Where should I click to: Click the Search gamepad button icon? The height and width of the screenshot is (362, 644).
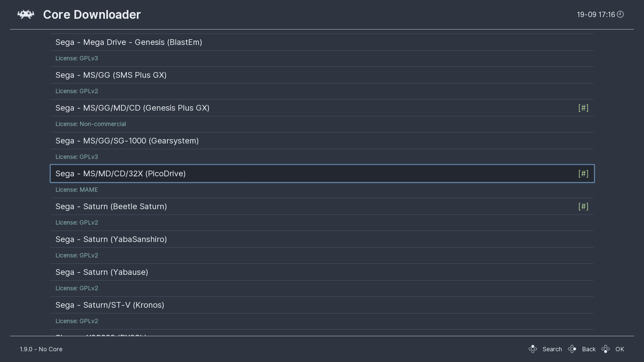coord(533,349)
